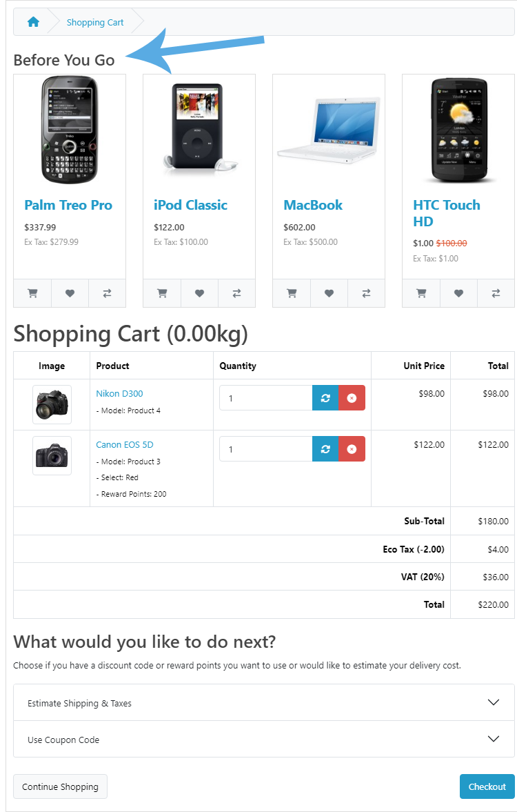Open Shopping Cart breadcrumb link
The width and height of the screenshot is (517, 812).
point(95,23)
